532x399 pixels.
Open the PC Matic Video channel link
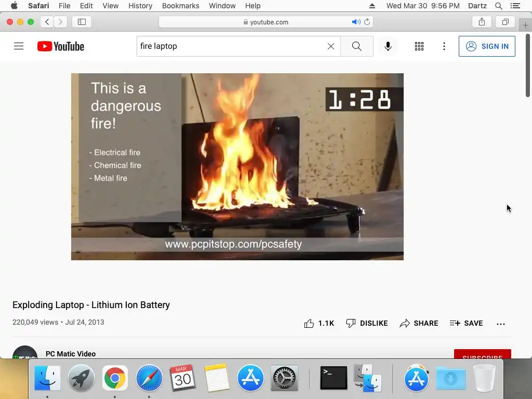coord(71,354)
